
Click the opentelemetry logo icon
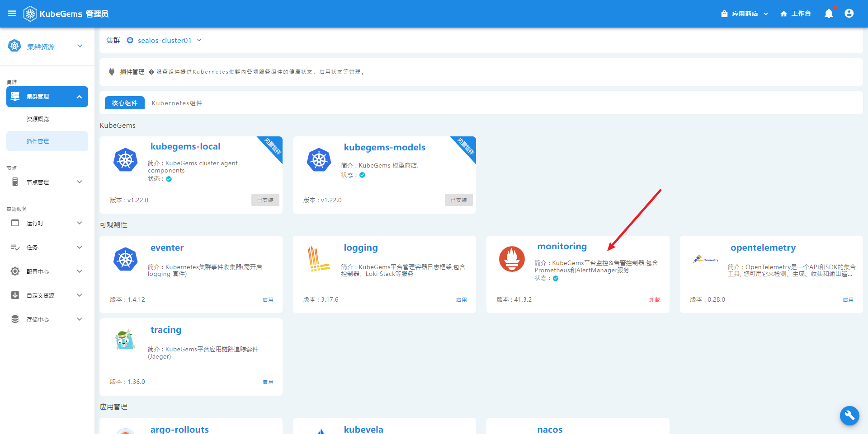tap(705, 259)
